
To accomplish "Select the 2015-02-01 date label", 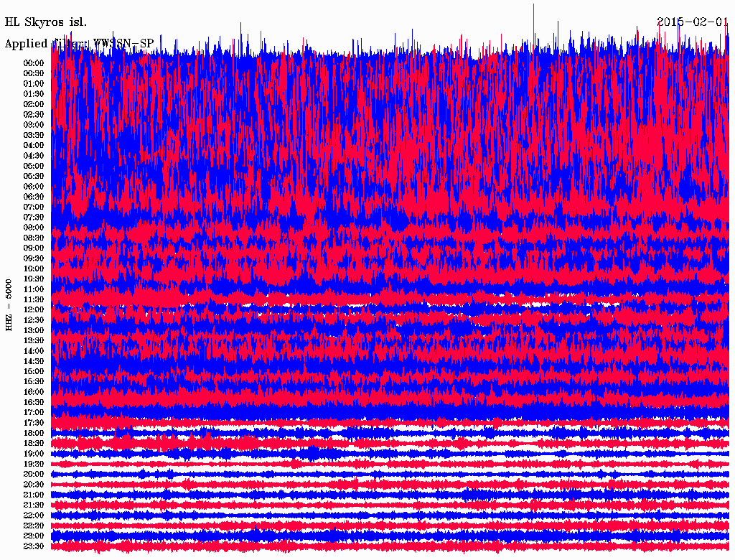I will click(692, 22).
